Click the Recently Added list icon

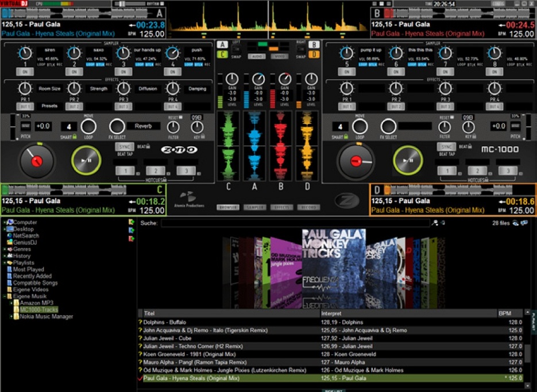click(x=10, y=276)
